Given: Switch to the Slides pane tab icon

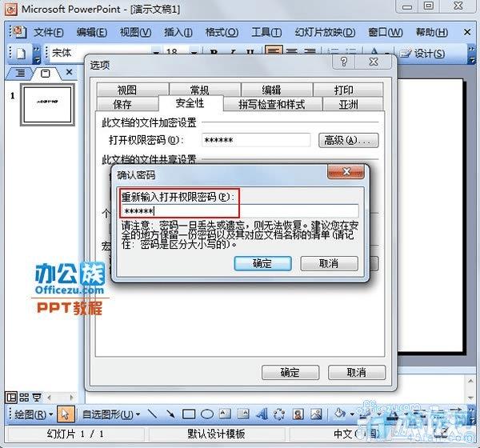Looking at the screenshot, I should [45, 73].
